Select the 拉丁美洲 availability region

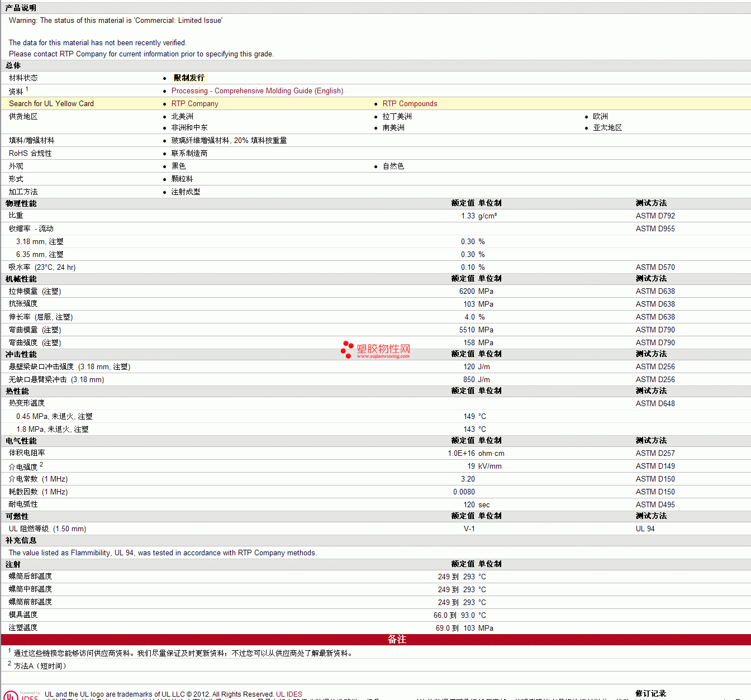[397, 116]
